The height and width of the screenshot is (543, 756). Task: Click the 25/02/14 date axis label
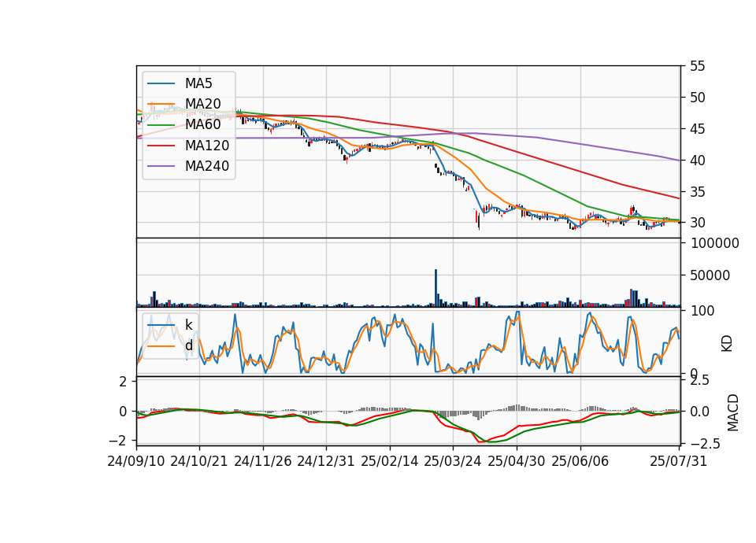pyautogui.click(x=390, y=461)
